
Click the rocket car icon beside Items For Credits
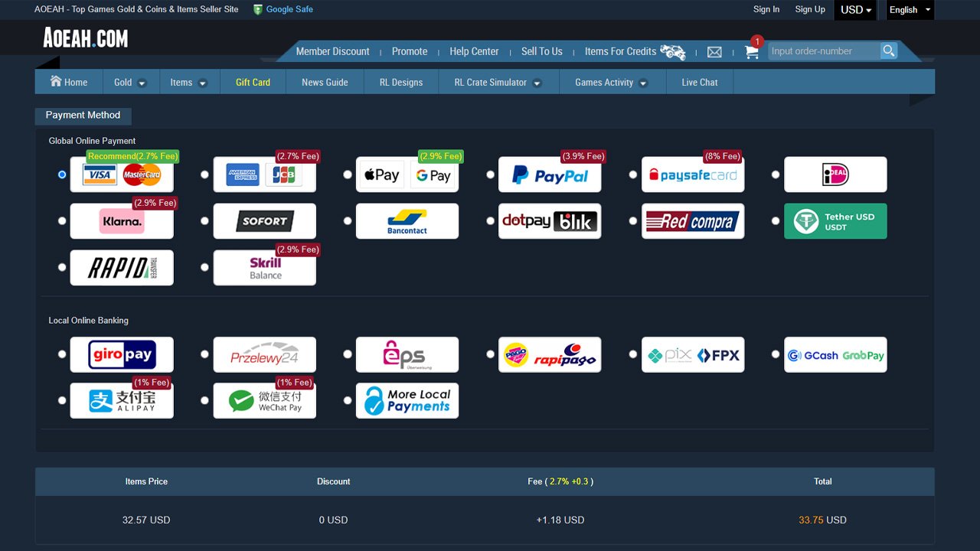pyautogui.click(x=672, y=51)
